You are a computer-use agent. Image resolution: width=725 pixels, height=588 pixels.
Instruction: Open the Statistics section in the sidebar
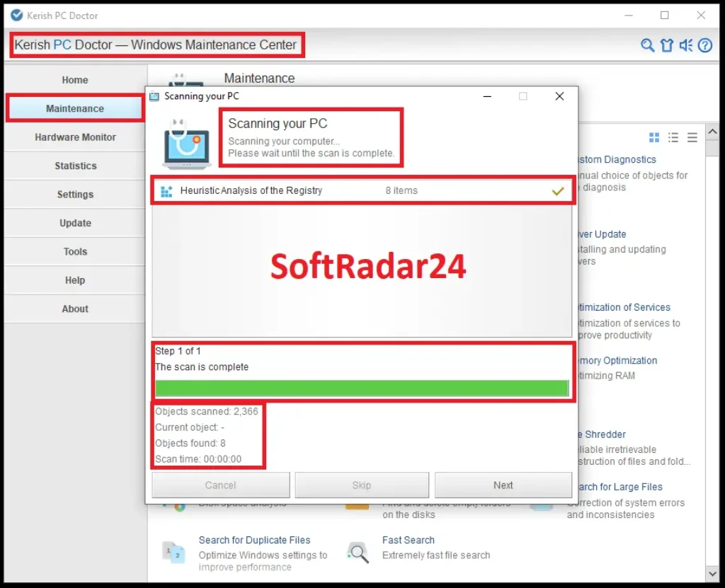[x=74, y=166]
